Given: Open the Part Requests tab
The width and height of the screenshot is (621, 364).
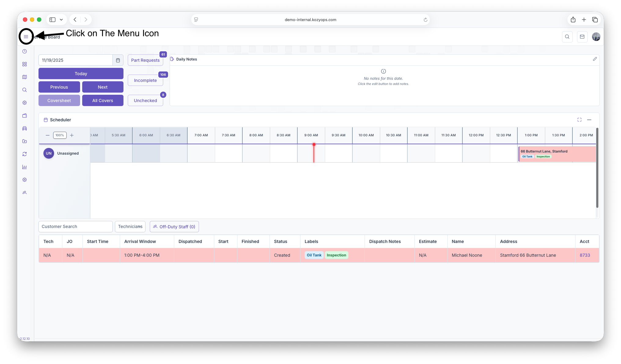Looking at the screenshot, I should pos(145,60).
